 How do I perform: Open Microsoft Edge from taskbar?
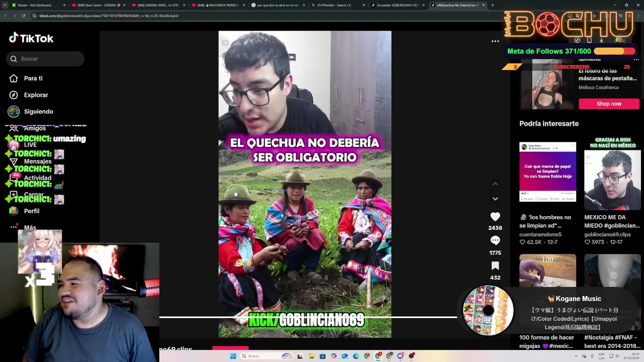(x=356, y=356)
